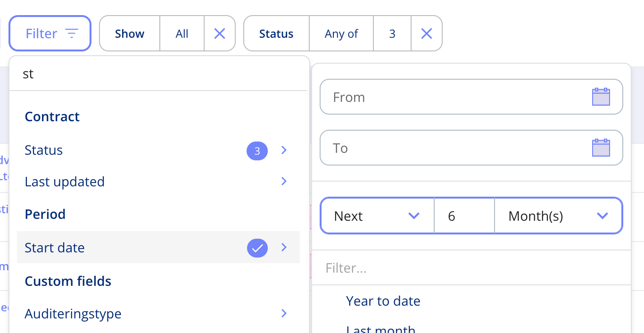The height and width of the screenshot is (333, 644).
Task: Select the Start date filter option
Action: [x=158, y=247]
